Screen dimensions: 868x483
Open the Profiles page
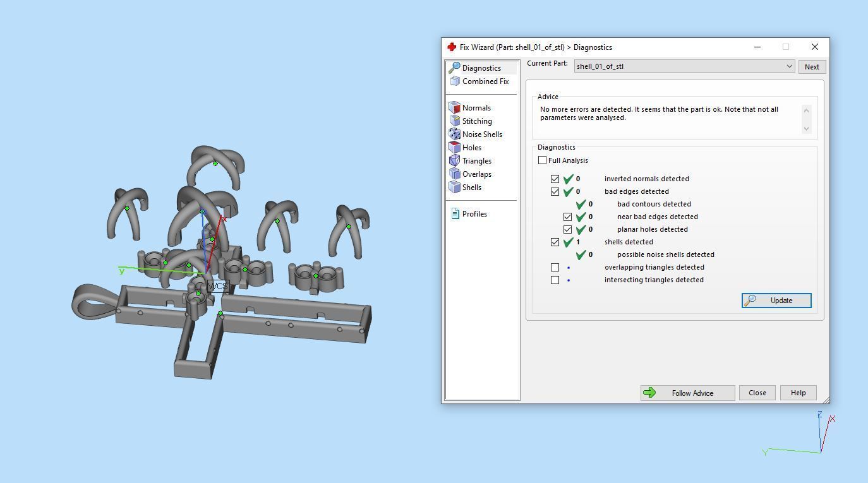click(x=474, y=213)
